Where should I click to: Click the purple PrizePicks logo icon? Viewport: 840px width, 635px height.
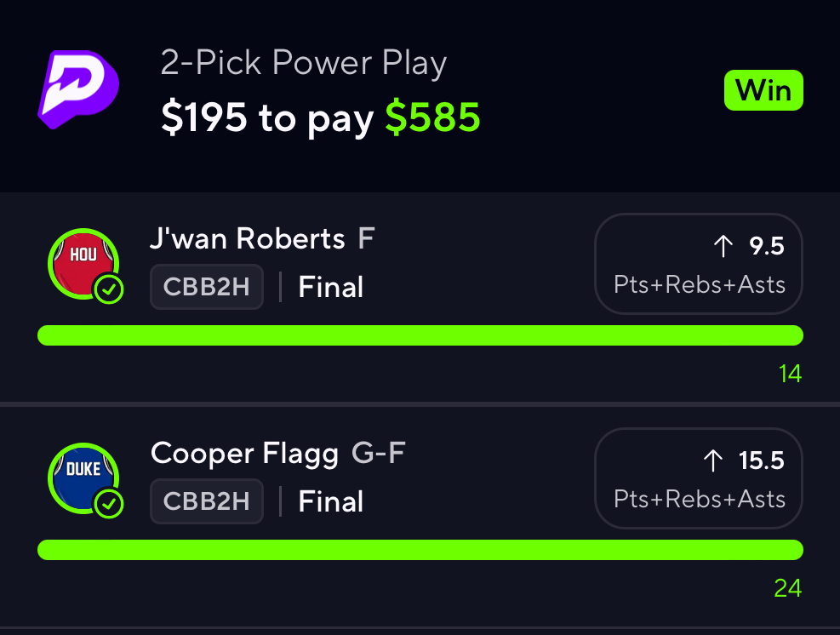[x=78, y=90]
